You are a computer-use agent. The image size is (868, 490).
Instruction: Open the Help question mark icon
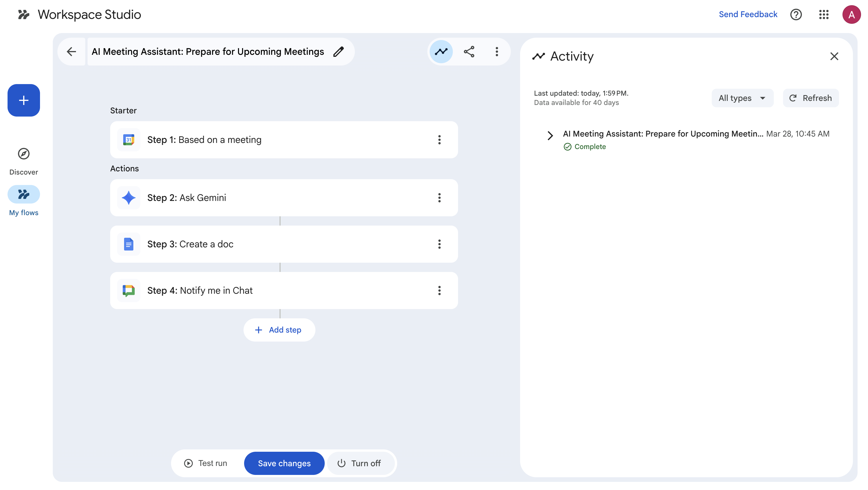[796, 14]
